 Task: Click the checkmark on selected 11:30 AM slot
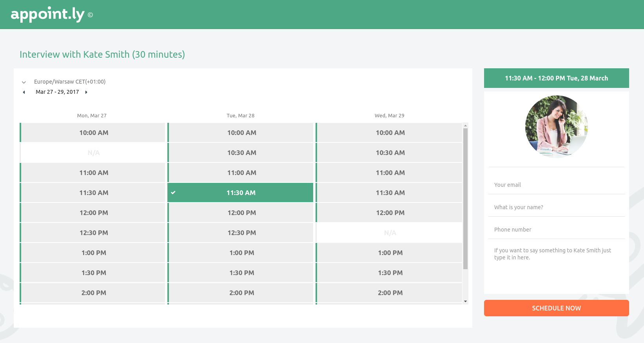tap(173, 193)
